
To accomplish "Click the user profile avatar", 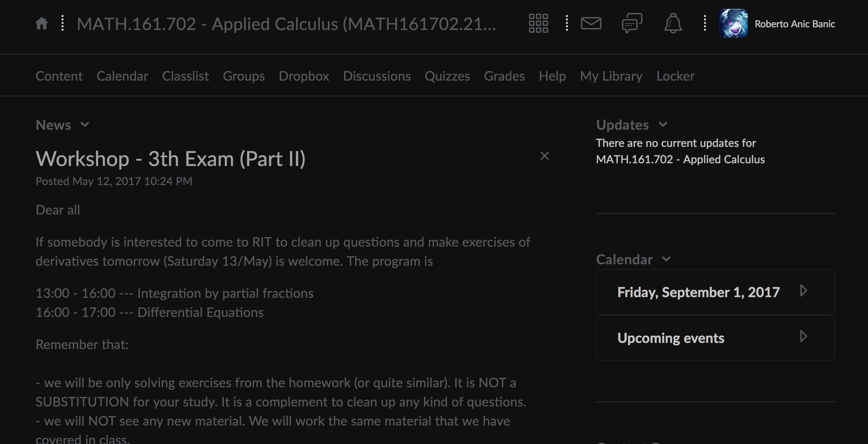I will [733, 24].
